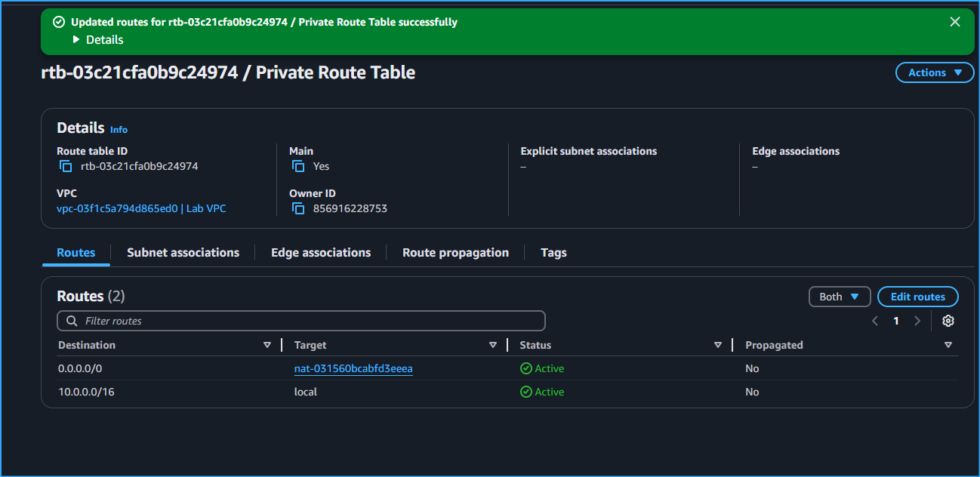Click the magnifier icon in the filter box
The height and width of the screenshot is (477, 980).
(71, 320)
